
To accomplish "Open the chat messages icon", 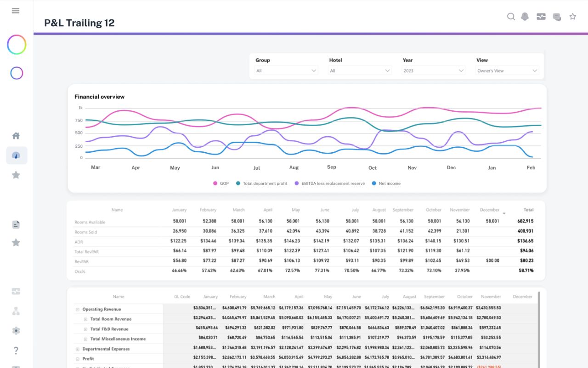I will tap(557, 17).
